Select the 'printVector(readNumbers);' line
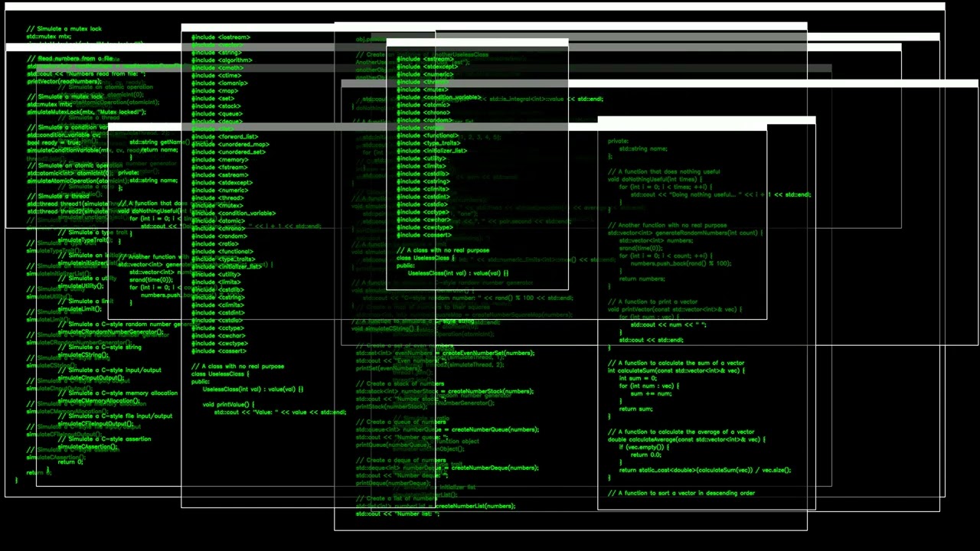The width and height of the screenshot is (980, 551). pos(64,81)
